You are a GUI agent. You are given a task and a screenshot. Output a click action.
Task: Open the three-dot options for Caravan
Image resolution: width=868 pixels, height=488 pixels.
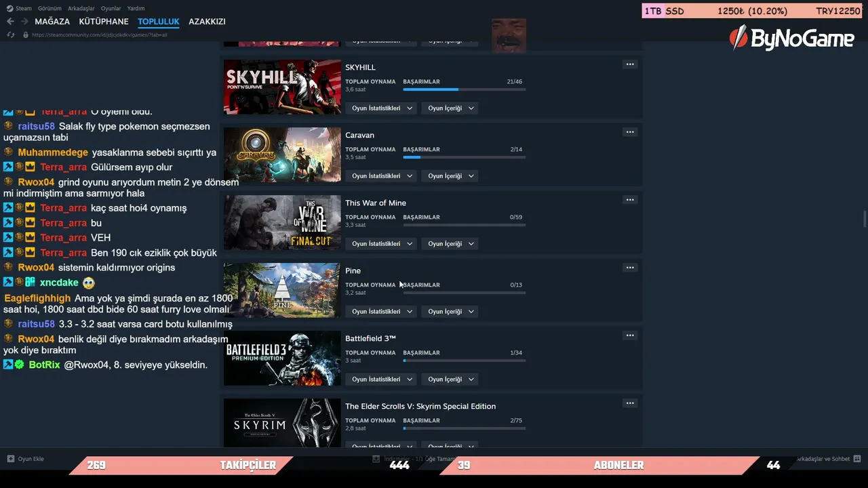click(x=630, y=132)
